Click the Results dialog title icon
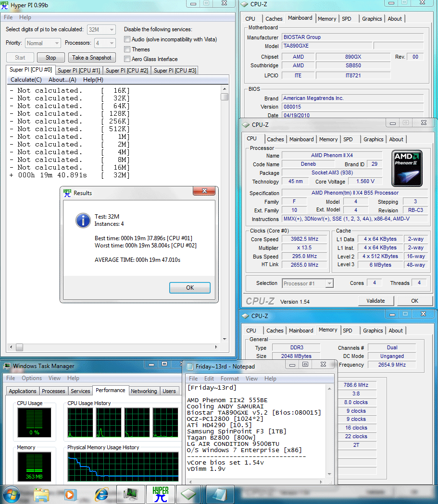438x504 pixels. [x=67, y=193]
